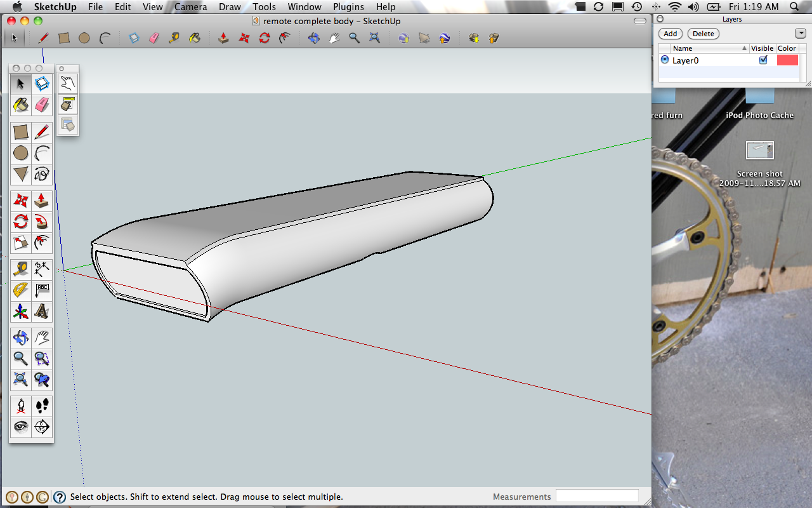Select the 3D Text tool
The width and height of the screenshot is (812, 508).
42,312
